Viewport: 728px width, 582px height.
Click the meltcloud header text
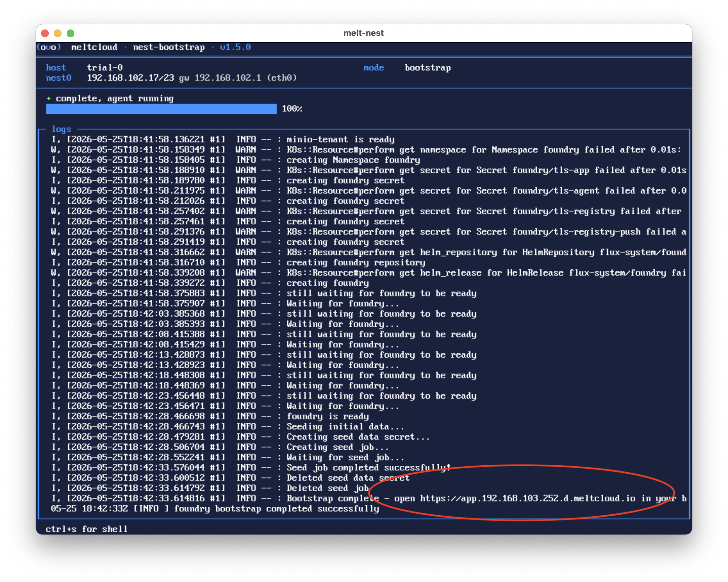pyautogui.click(x=94, y=47)
